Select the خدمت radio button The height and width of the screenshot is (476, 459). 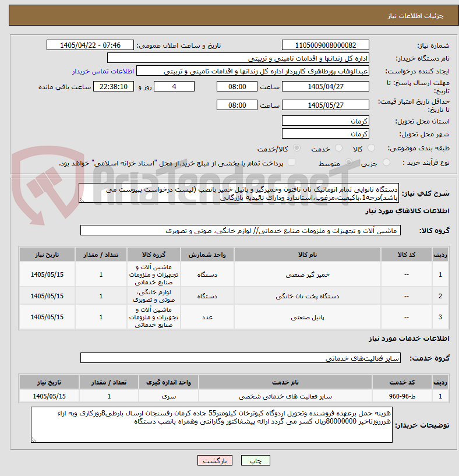(x=338, y=148)
